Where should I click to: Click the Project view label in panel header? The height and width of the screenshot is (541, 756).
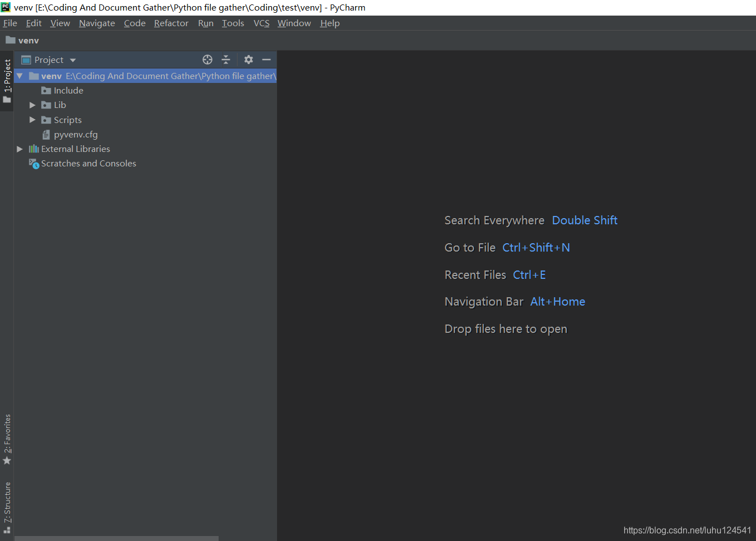click(x=49, y=60)
